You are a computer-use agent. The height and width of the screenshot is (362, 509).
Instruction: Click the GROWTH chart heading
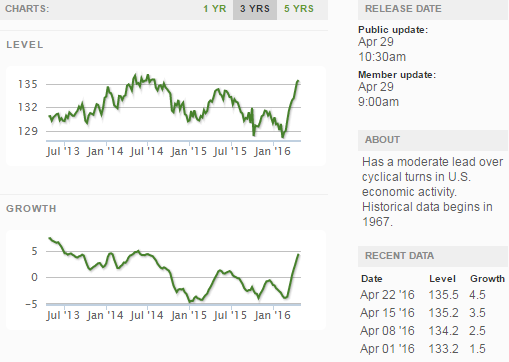(x=31, y=209)
